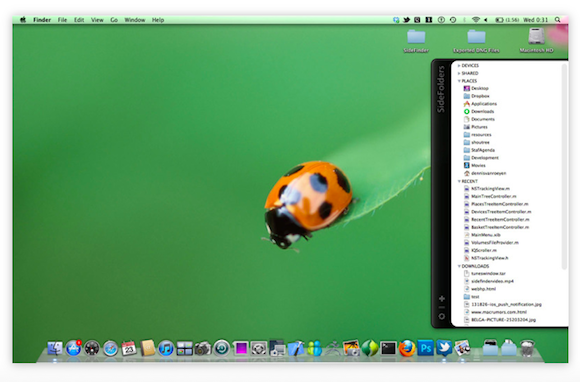Open Safari compass icon in Dock
580x382 pixels.
[110, 348]
